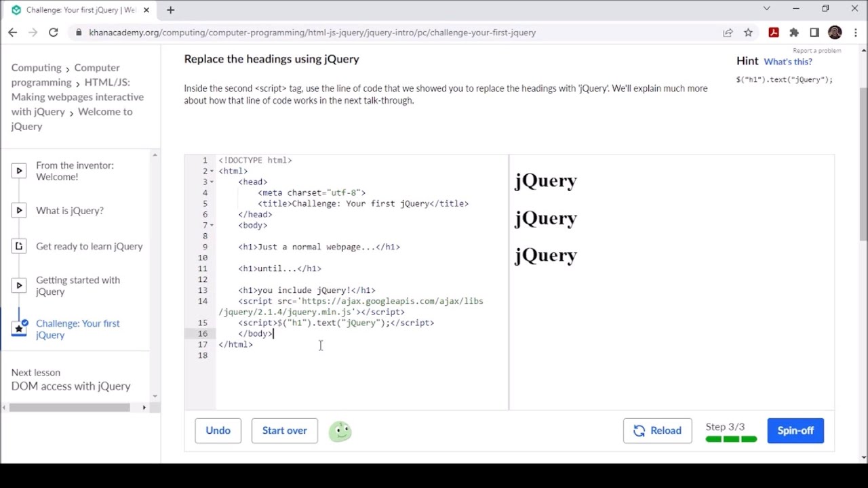This screenshot has height=488, width=868.
Task: Click the Replace the headings using jQuery title
Action: click(271, 59)
